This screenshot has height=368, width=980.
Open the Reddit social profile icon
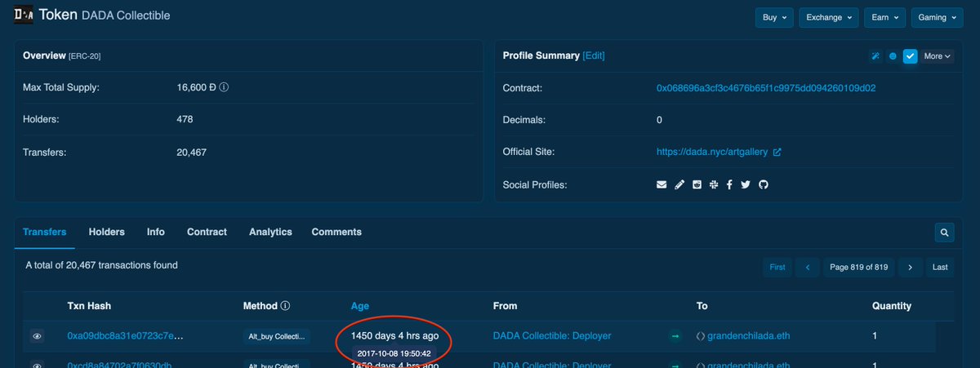697,185
